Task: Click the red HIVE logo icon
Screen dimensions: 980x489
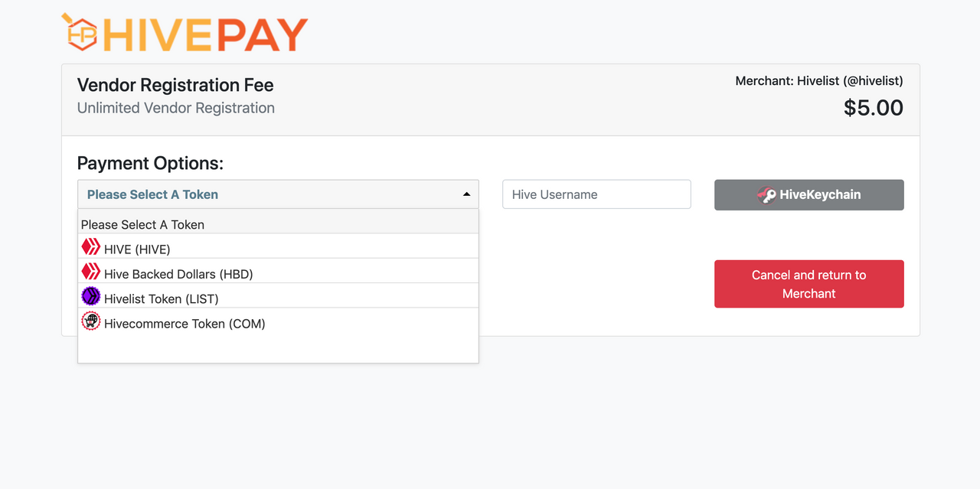Action: (91, 246)
